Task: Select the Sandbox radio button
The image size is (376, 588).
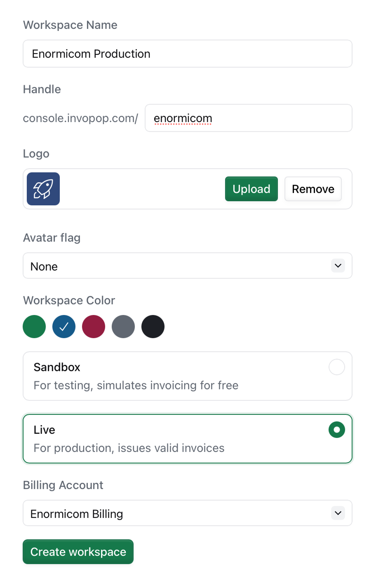Action: pos(336,367)
